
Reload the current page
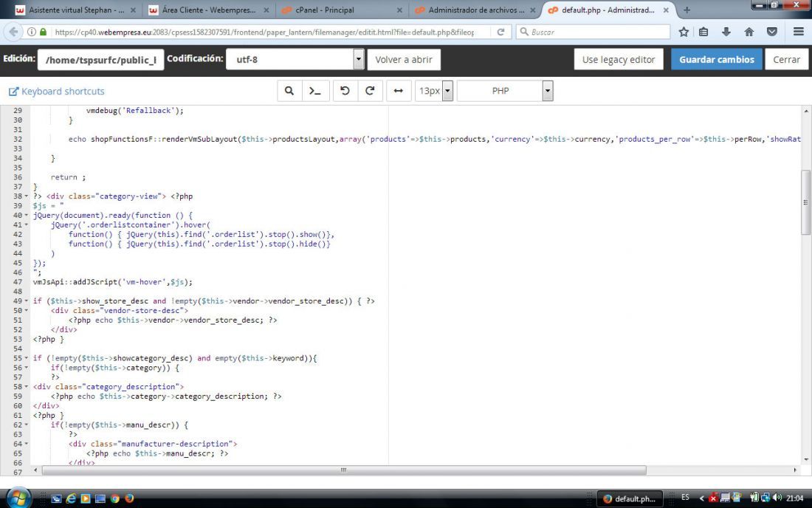[500, 32]
